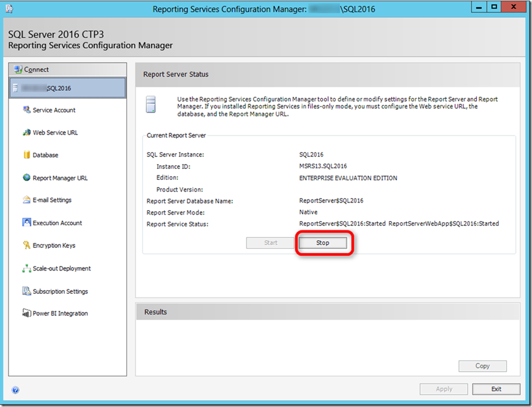532x407 pixels.
Task: Click the Report Manager URL globe icon
Action: (26, 177)
